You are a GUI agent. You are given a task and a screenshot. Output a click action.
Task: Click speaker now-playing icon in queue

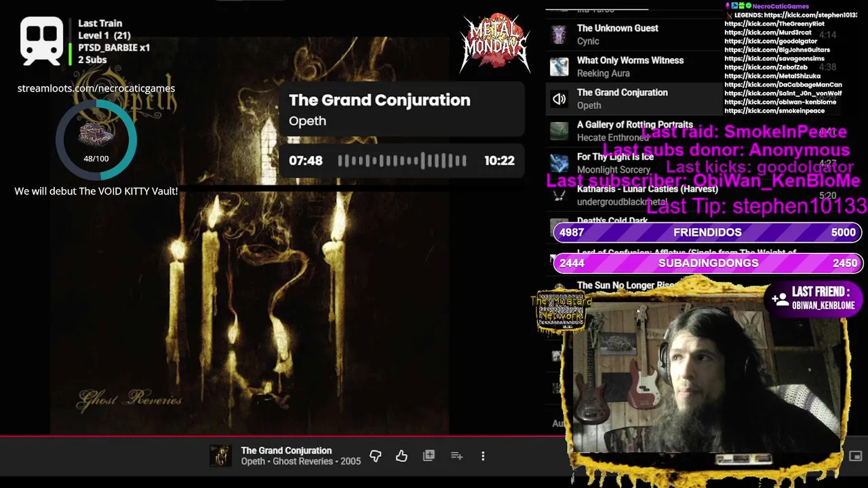tap(559, 99)
